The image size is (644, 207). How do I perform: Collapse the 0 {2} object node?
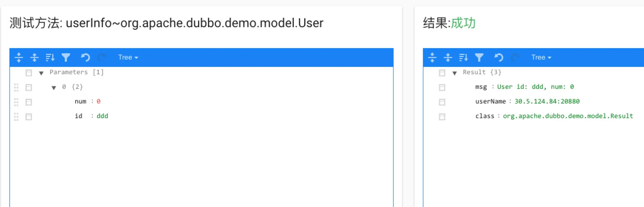54,88
